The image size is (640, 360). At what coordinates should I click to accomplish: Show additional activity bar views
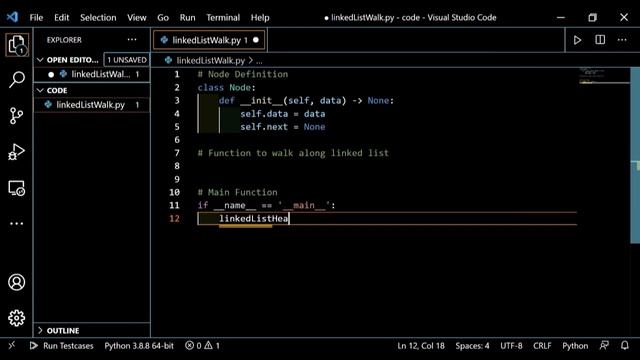(x=17, y=224)
